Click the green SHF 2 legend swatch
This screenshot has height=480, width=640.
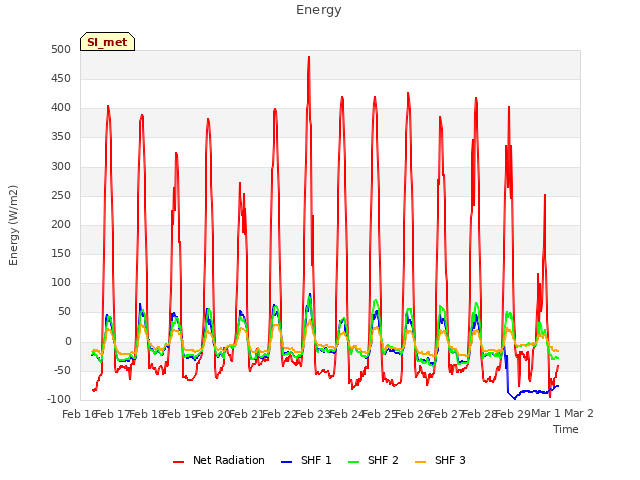click(353, 462)
